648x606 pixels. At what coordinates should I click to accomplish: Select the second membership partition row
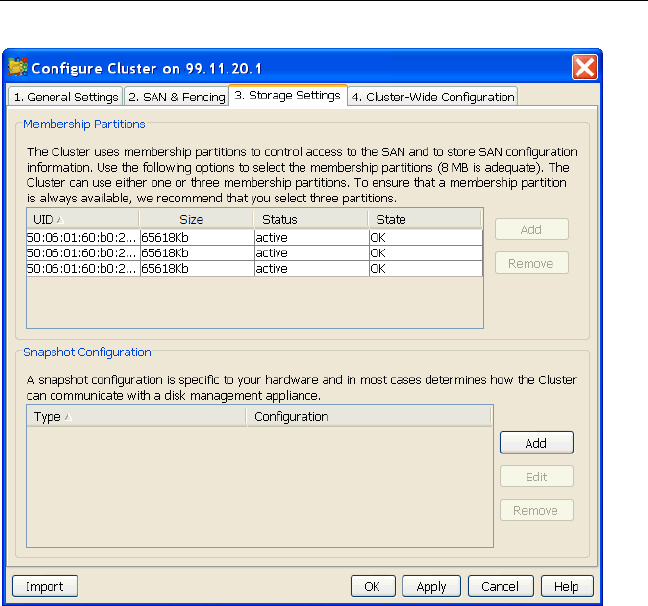(x=254, y=253)
